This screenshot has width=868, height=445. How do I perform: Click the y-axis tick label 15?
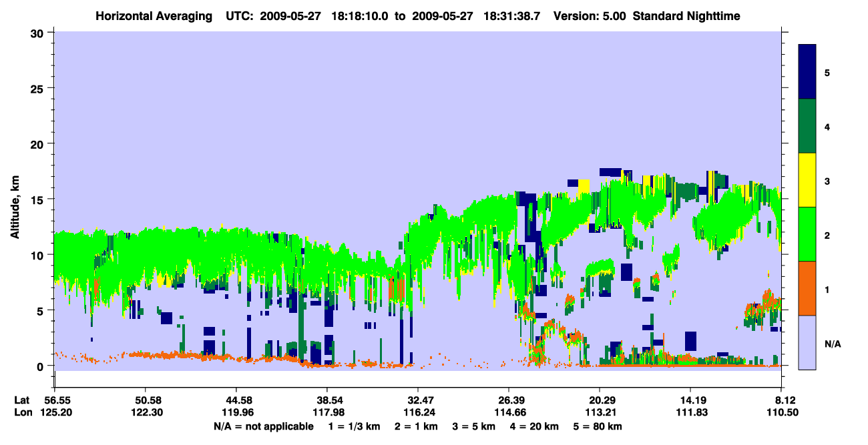point(38,199)
